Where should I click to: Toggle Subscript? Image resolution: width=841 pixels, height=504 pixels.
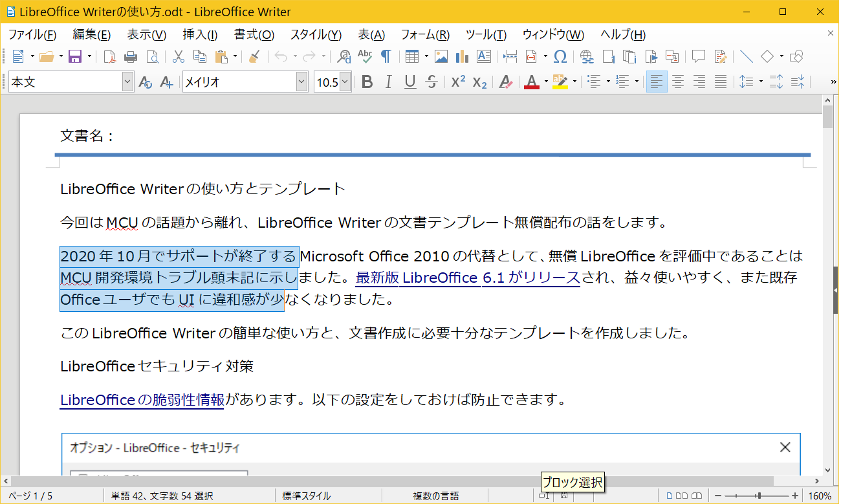pyautogui.click(x=479, y=82)
